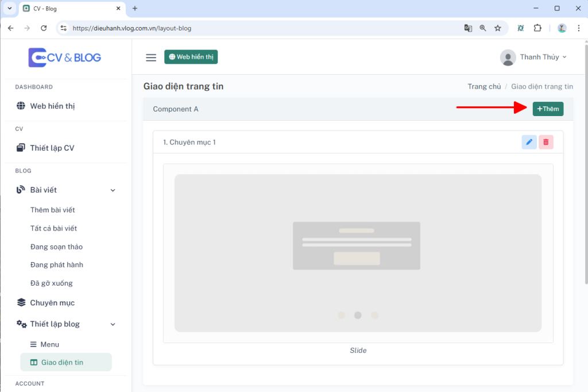
Task: Go back with the browser back arrow
Action: 10,28
